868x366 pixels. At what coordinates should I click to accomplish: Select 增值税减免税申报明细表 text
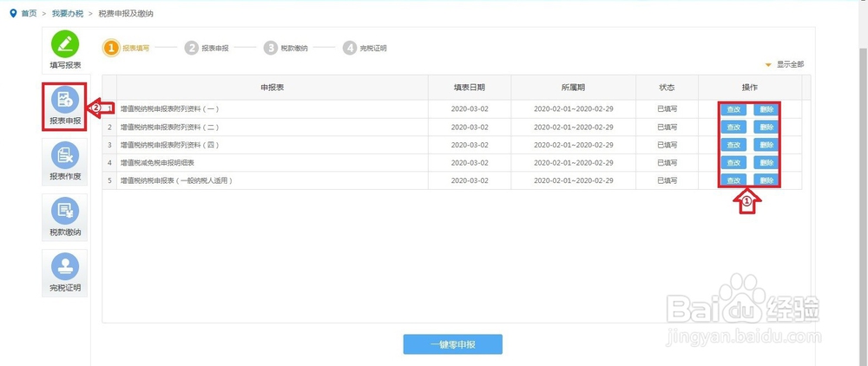coord(158,162)
